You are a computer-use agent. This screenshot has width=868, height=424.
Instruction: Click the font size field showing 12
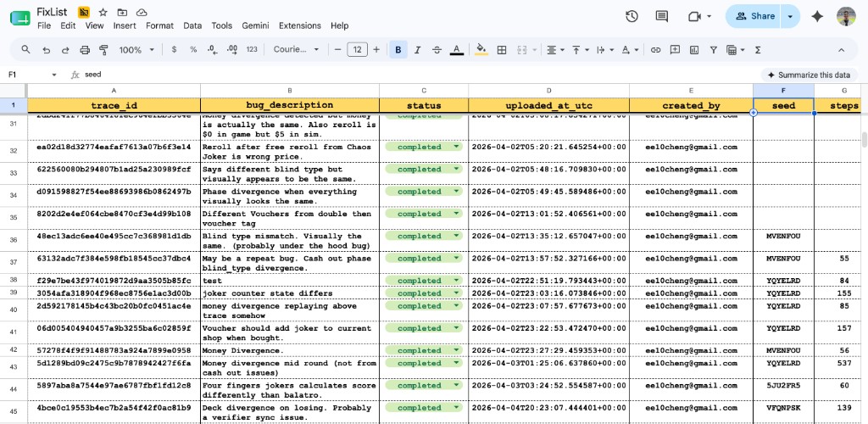[x=357, y=50]
